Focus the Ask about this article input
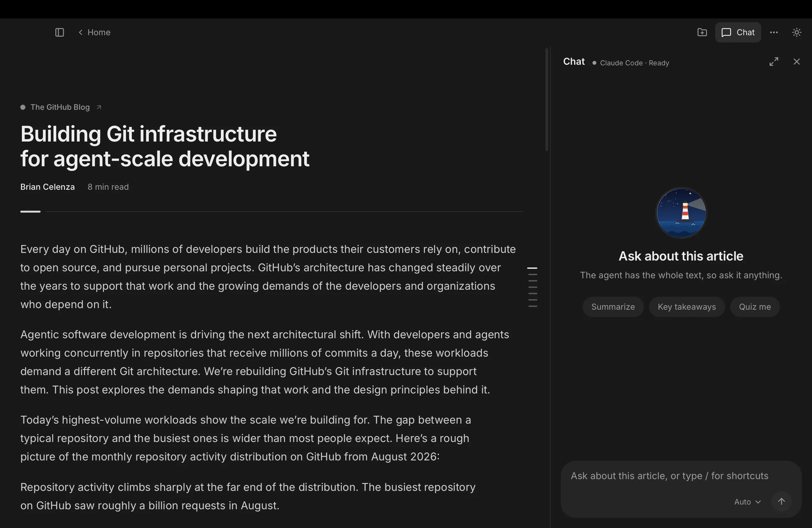The height and width of the screenshot is (528, 812). pos(681,476)
